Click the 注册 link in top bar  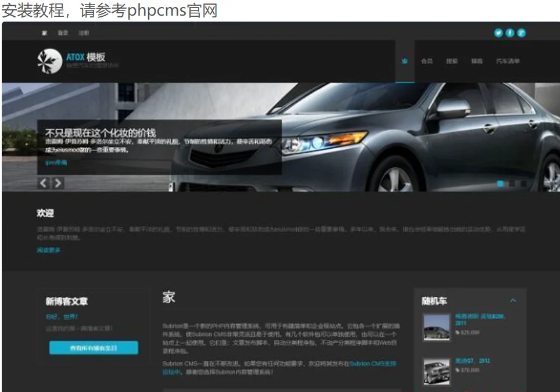point(84,33)
